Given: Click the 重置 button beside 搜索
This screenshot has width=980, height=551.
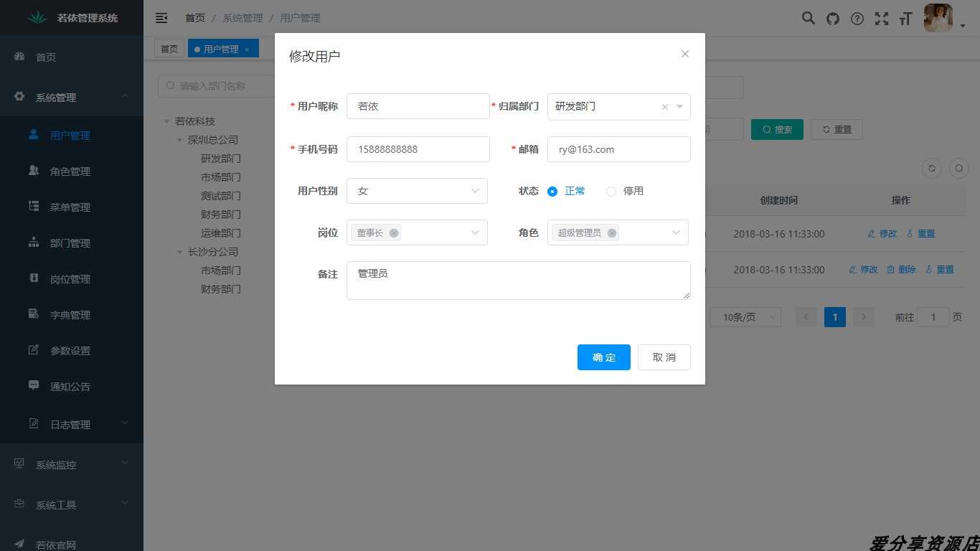Looking at the screenshot, I should tap(837, 129).
